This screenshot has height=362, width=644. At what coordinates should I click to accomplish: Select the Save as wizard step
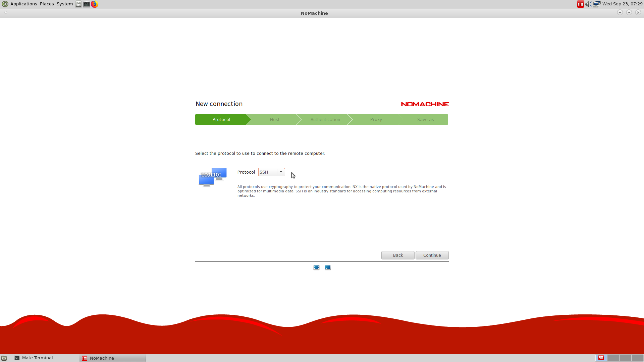(x=425, y=120)
